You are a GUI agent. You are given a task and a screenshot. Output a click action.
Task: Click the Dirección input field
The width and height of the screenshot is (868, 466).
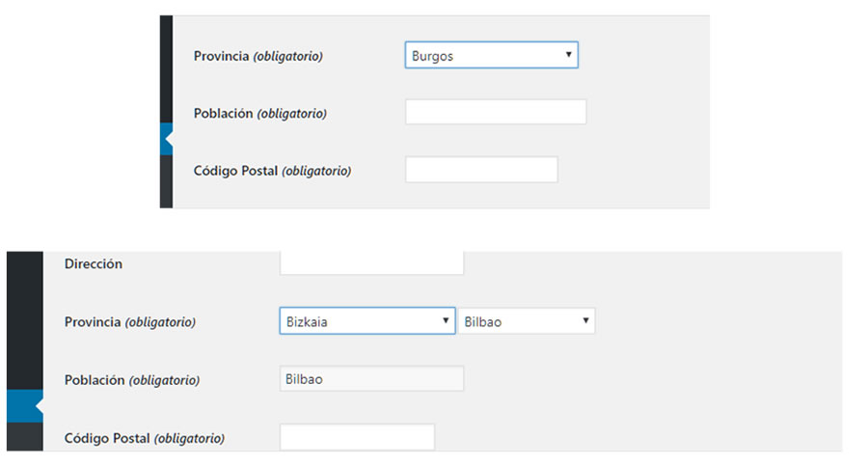tap(371, 262)
